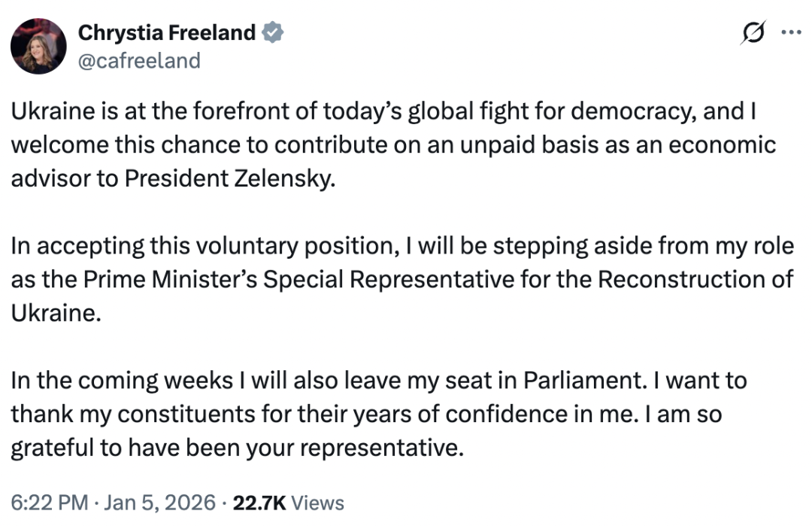The height and width of the screenshot is (526, 812).
Task: Open the @cafreeland handle link
Action: click(139, 59)
